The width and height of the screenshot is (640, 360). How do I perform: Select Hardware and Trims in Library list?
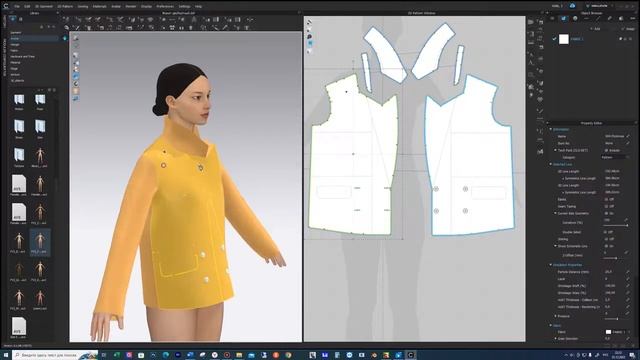(x=22, y=57)
